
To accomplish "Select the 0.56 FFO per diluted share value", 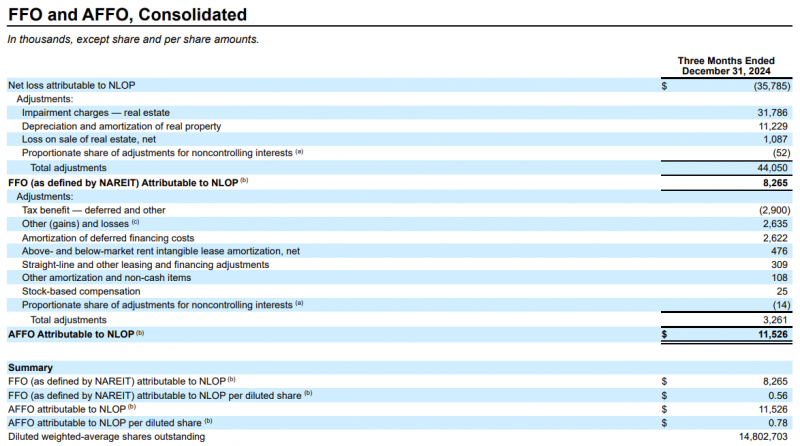I will pyautogui.click(x=779, y=395).
